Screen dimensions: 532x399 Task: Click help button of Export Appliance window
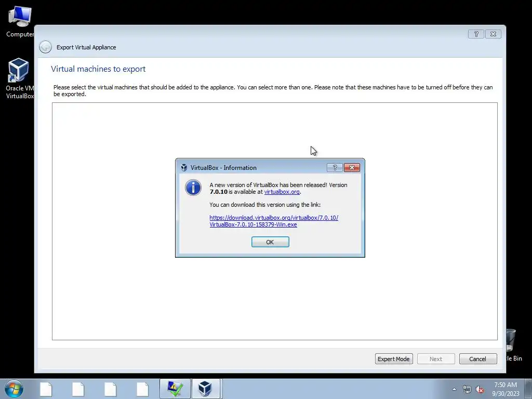(476, 34)
